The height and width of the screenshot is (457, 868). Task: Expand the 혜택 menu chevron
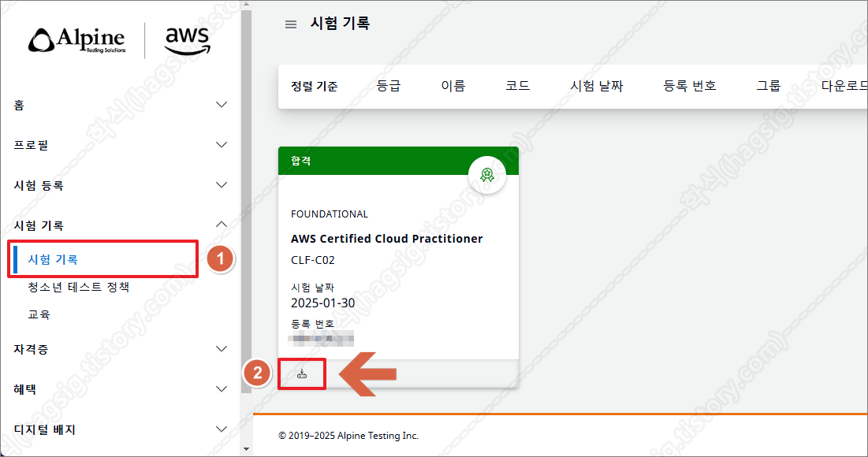point(222,389)
